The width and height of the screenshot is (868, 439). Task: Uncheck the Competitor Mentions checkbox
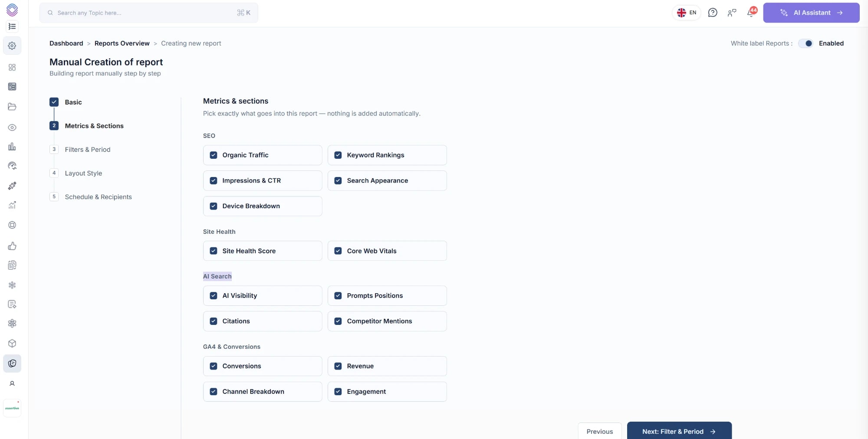pos(338,321)
